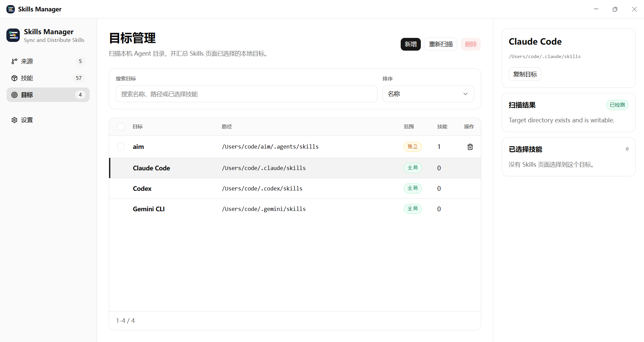Go to the 目标 targets page
Image resolution: width=644 pixels, height=342 pixels.
48,95
